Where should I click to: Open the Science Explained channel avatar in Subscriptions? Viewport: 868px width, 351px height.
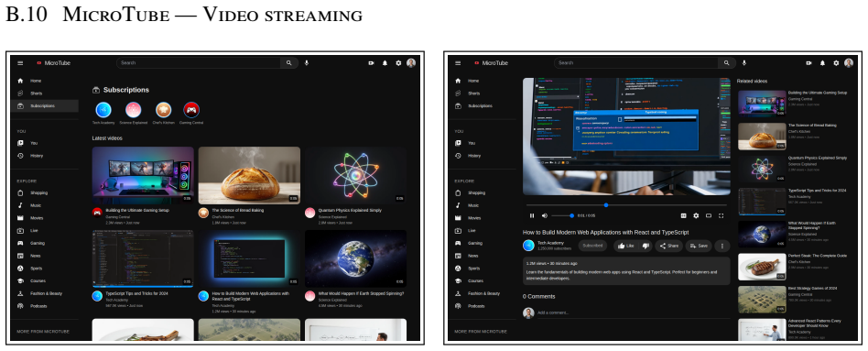pos(134,110)
